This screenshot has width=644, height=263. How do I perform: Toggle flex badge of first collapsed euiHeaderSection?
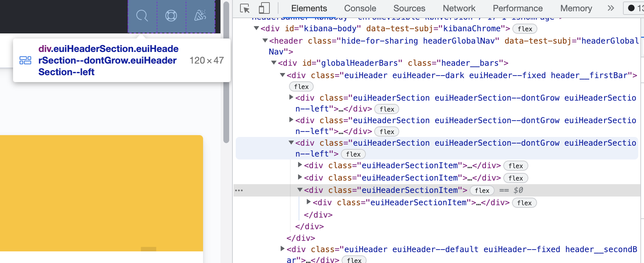point(387,109)
